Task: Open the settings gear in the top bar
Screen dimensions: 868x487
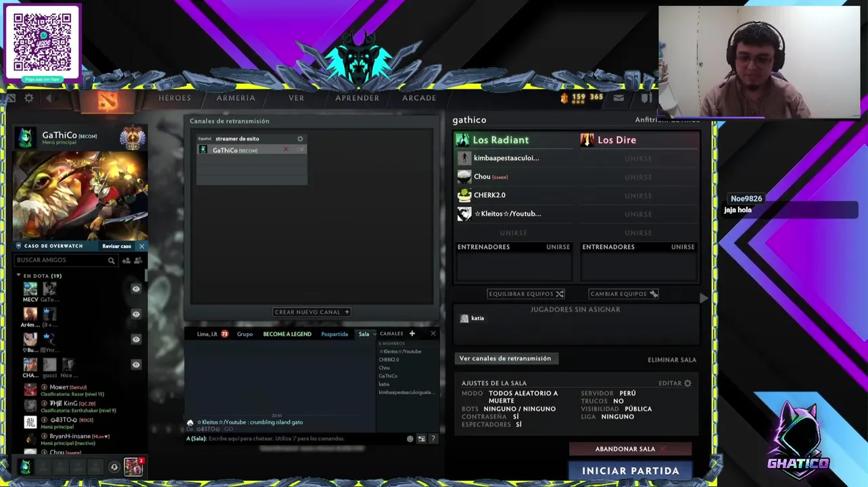Action: pyautogui.click(x=29, y=98)
